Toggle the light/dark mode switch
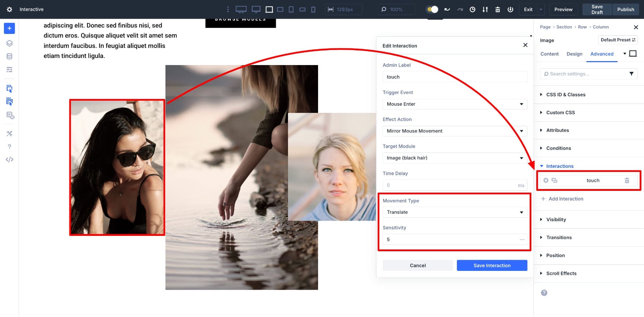 click(432, 10)
